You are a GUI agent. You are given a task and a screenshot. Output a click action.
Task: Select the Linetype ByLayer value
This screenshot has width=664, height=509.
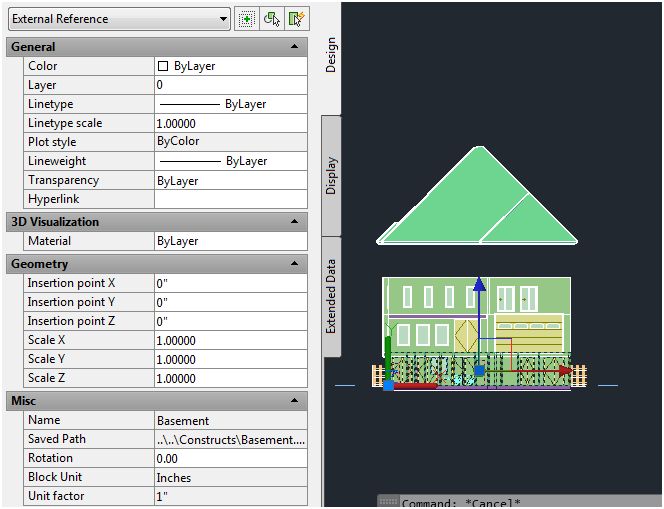(231, 104)
